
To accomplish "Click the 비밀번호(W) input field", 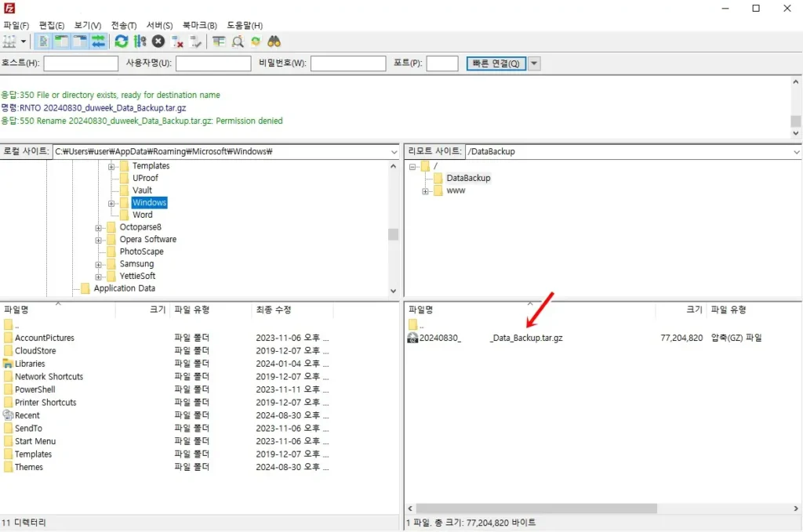I will coord(348,63).
